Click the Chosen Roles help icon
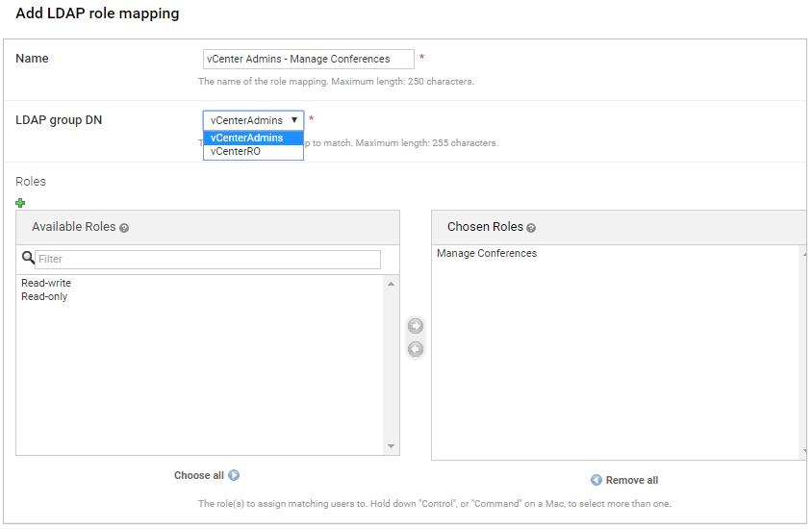Image resolution: width=812 pixels, height=529 pixels. click(532, 228)
